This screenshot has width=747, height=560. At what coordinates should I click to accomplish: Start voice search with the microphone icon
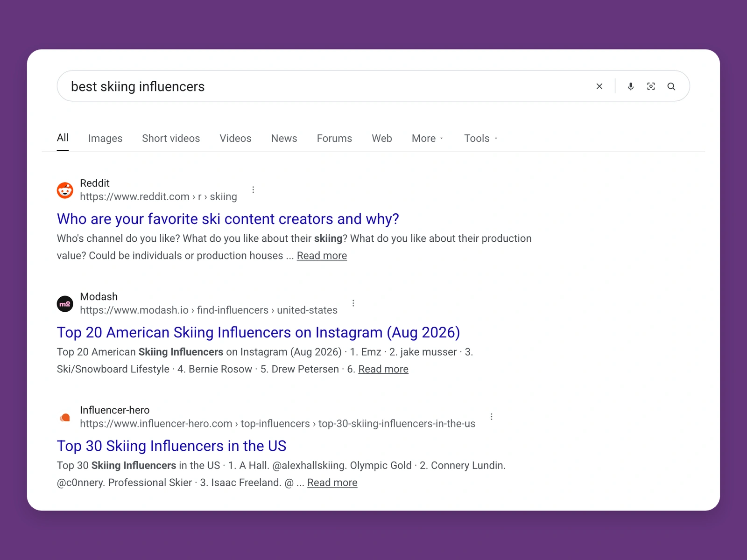[631, 86]
